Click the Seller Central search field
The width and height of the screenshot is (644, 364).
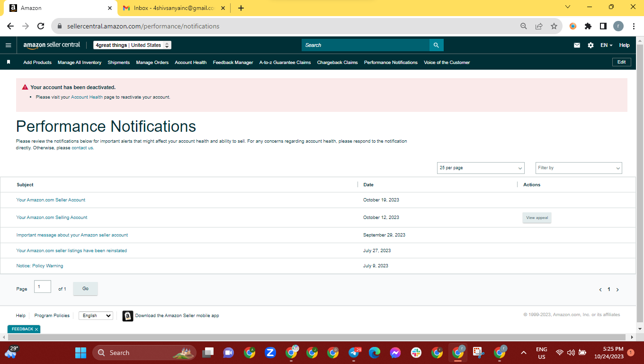tap(365, 45)
